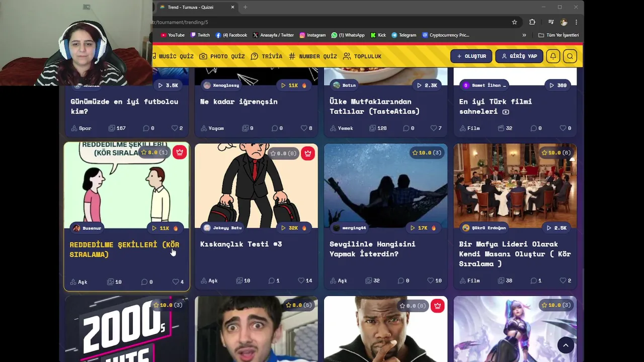The image size is (644, 362).
Task: Click the Şükrü Erdoğan author name
Action: click(x=489, y=228)
